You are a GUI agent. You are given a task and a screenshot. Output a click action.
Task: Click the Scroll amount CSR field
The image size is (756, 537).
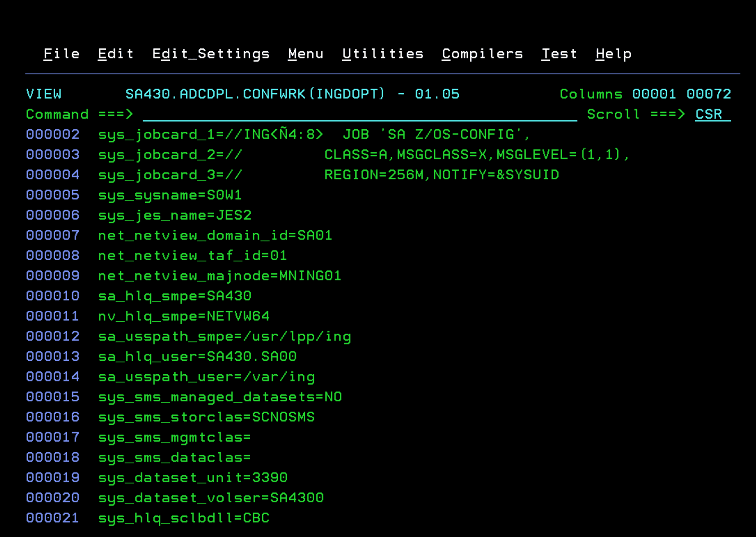(x=709, y=115)
